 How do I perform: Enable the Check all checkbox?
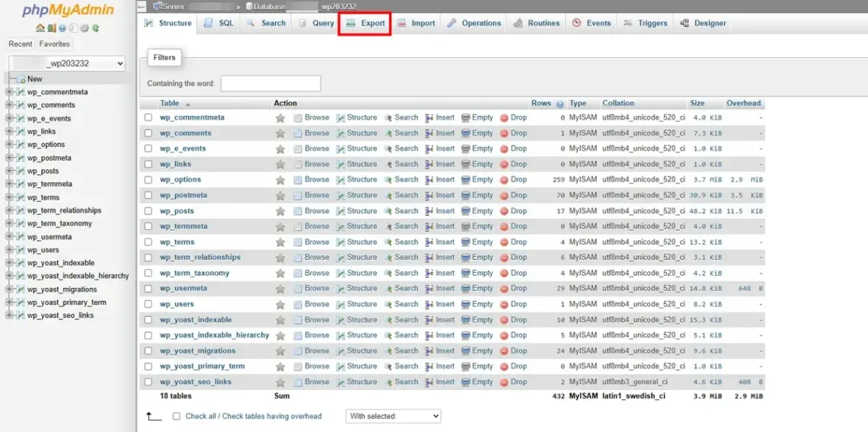pyautogui.click(x=177, y=416)
